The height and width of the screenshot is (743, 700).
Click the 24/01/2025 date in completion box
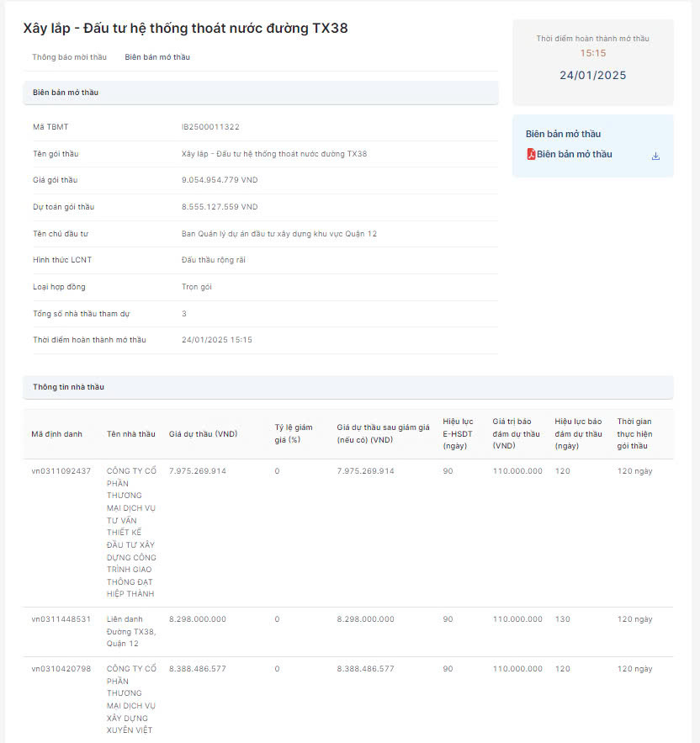(x=592, y=76)
